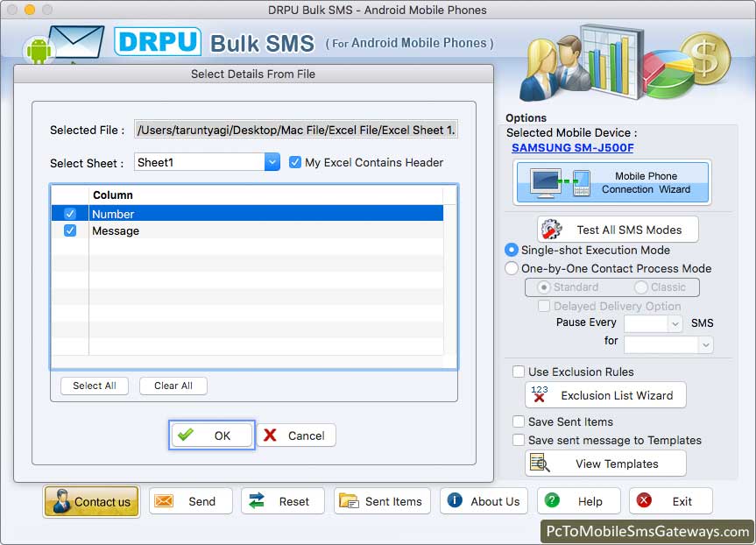Click the OK button
Image resolution: width=756 pixels, height=545 pixels.
212,435
